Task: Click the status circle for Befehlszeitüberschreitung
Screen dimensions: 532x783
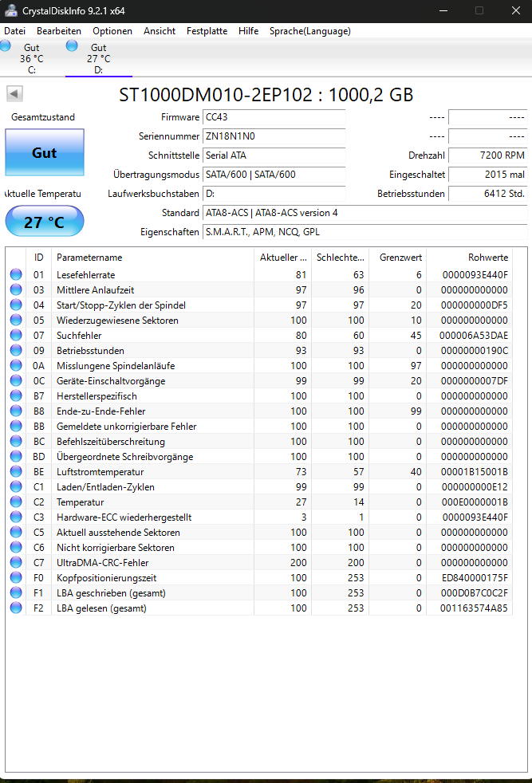Action: click(x=16, y=441)
